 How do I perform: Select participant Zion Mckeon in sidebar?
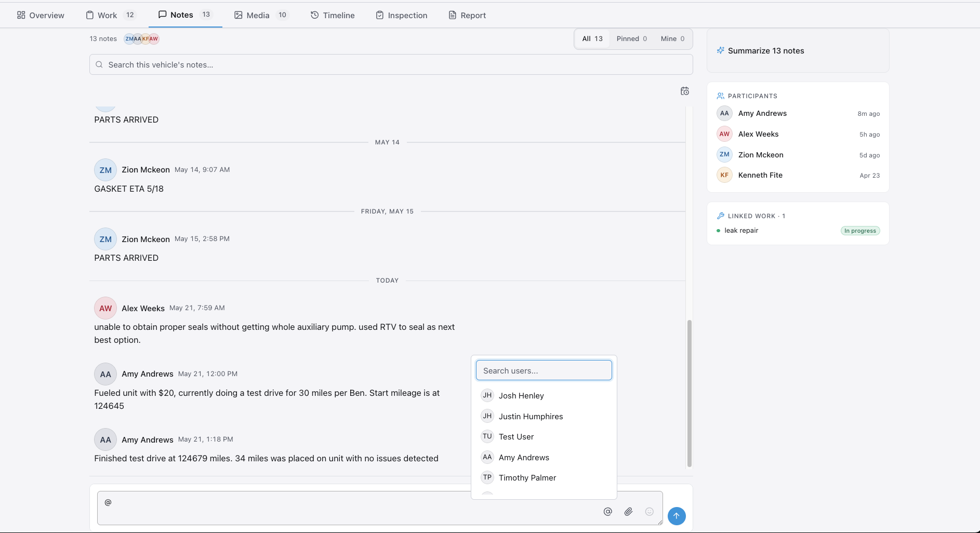tap(798, 155)
